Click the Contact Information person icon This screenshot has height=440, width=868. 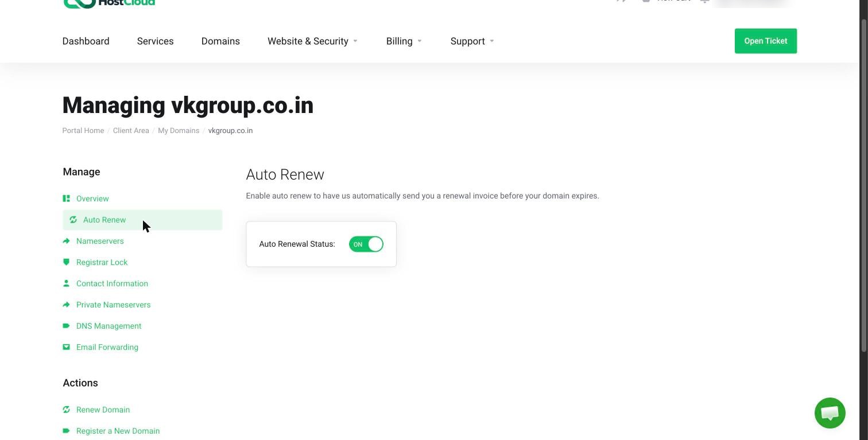[66, 283]
